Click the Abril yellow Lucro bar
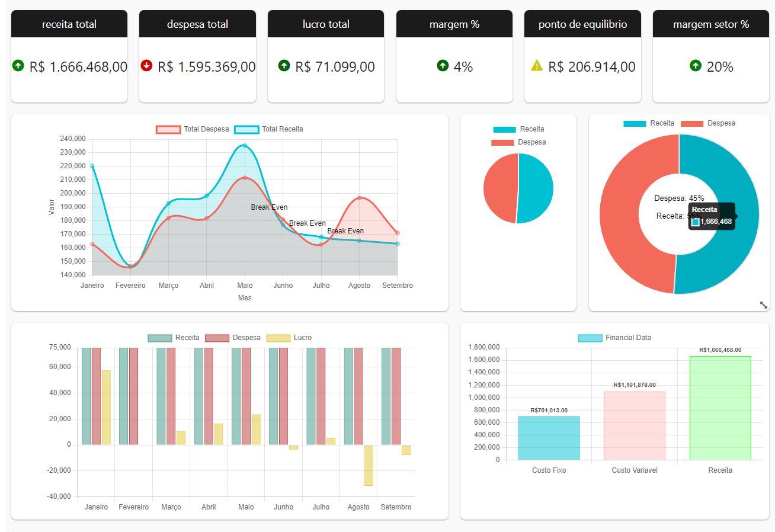 point(219,434)
